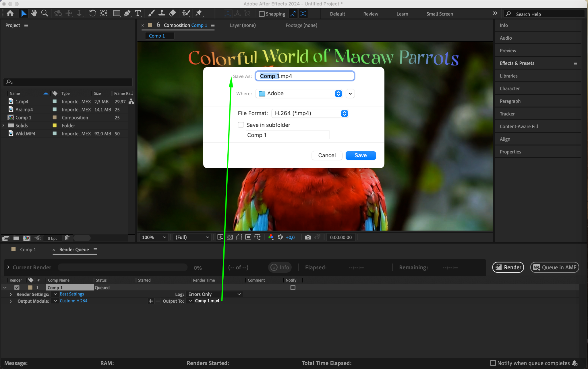
Task: Expand the Solids folder
Action: click(3, 125)
